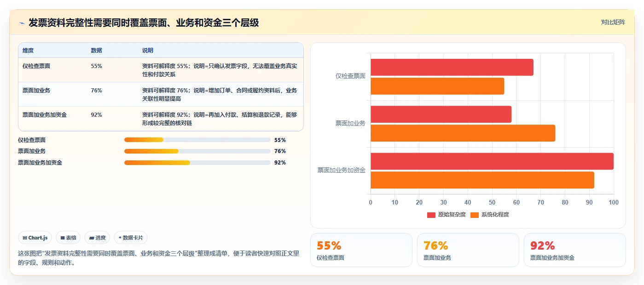Screen dimensions: 644x285
Task: Select the 进度 tag chip
Action: coord(97,238)
